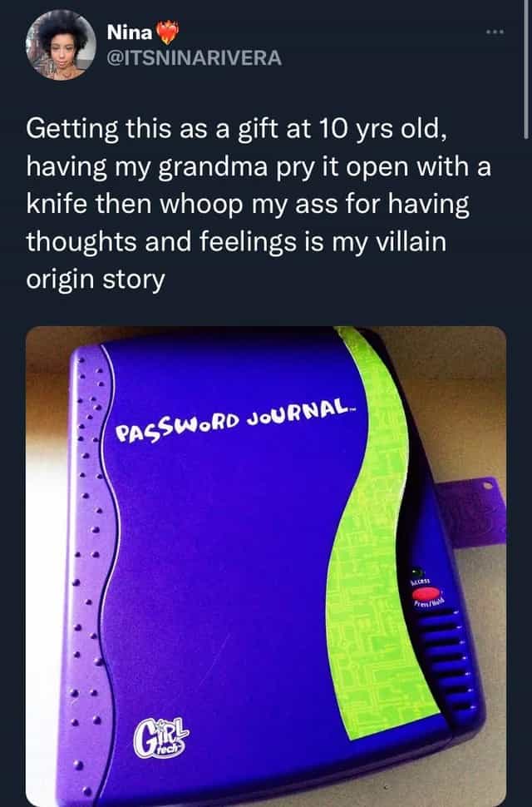Open the attached Password Journal photo

(266, 566)
